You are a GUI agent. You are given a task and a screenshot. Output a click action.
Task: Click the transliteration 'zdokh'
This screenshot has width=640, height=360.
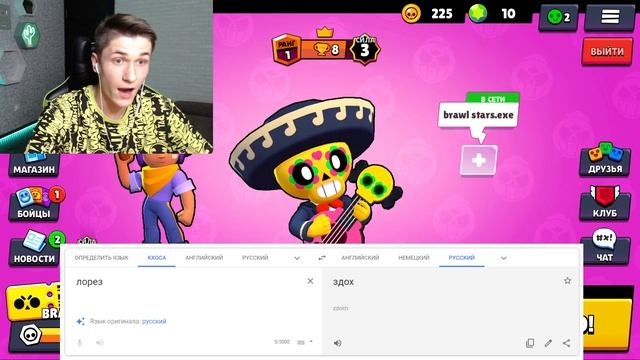(x=340, y=308)
